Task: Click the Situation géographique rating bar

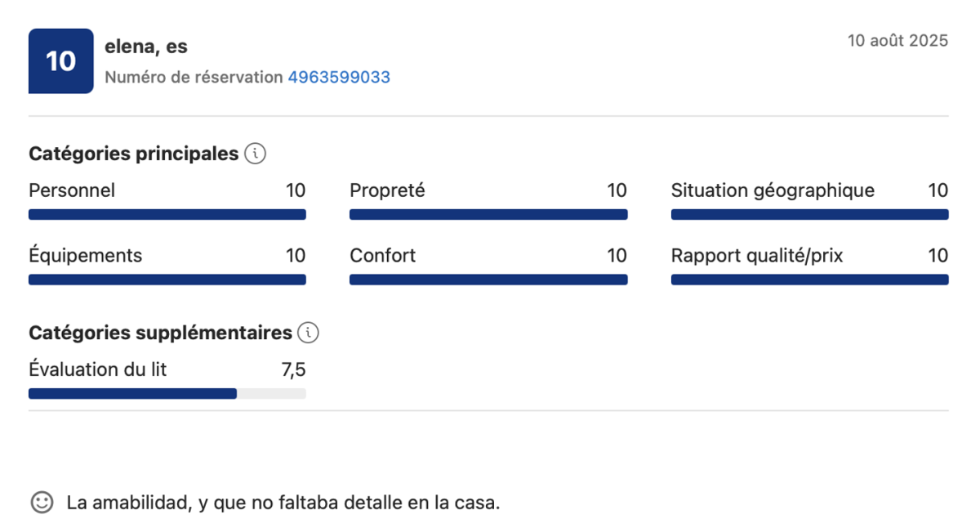Action: tap(810, 214)
